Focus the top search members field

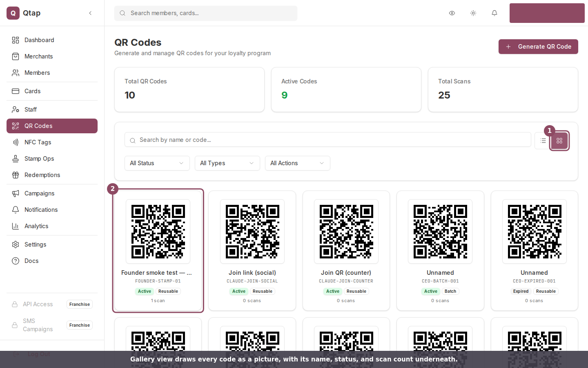pyautogui.click(x=206, y=13)
